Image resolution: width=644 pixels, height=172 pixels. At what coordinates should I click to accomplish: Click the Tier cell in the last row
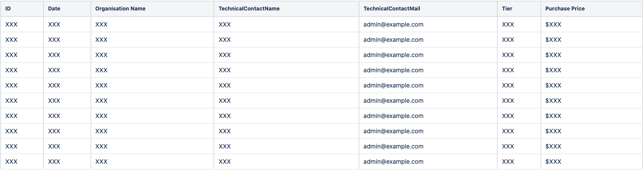519,162
